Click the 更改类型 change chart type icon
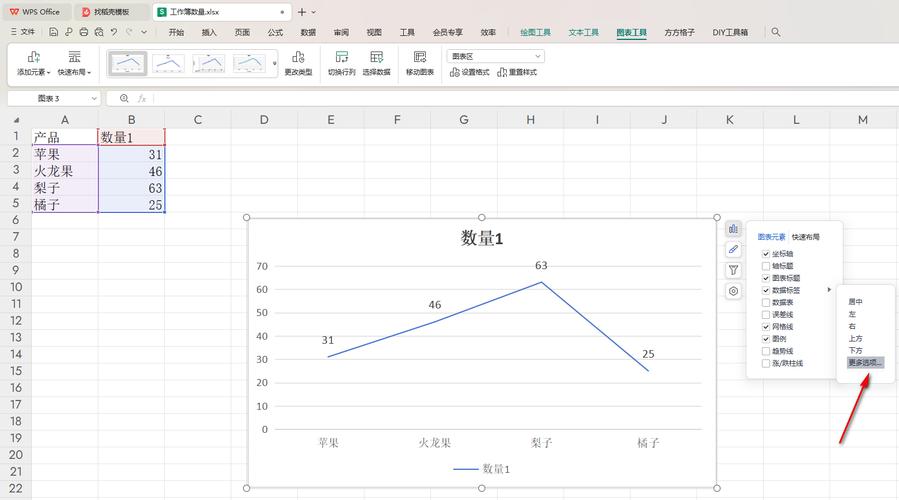899x500 pixels. (298, 57)
